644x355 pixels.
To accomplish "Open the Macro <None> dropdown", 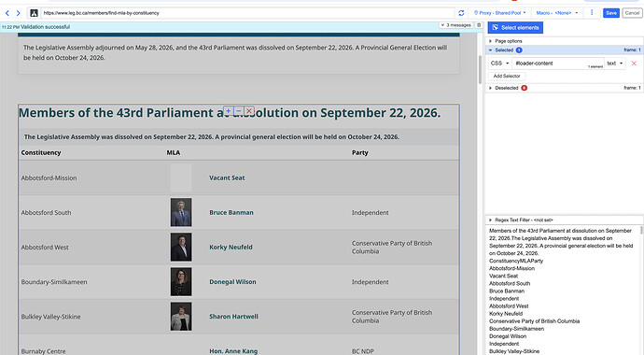I will 557,13.
